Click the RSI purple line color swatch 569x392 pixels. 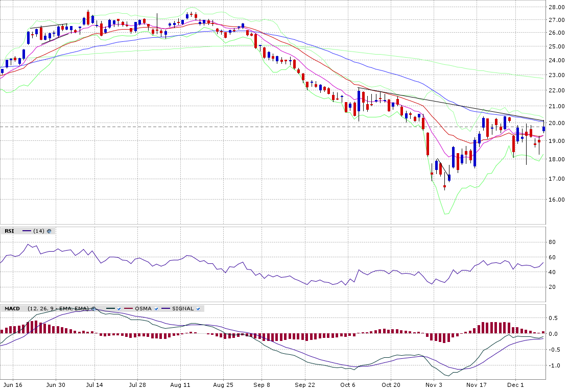[x=27, y=231]
